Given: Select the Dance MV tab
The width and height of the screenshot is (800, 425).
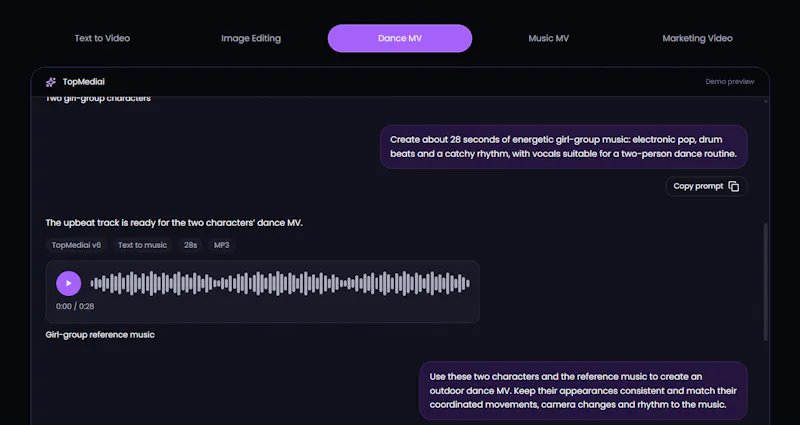Looking at the screenshot, I should tap(400, 38).
